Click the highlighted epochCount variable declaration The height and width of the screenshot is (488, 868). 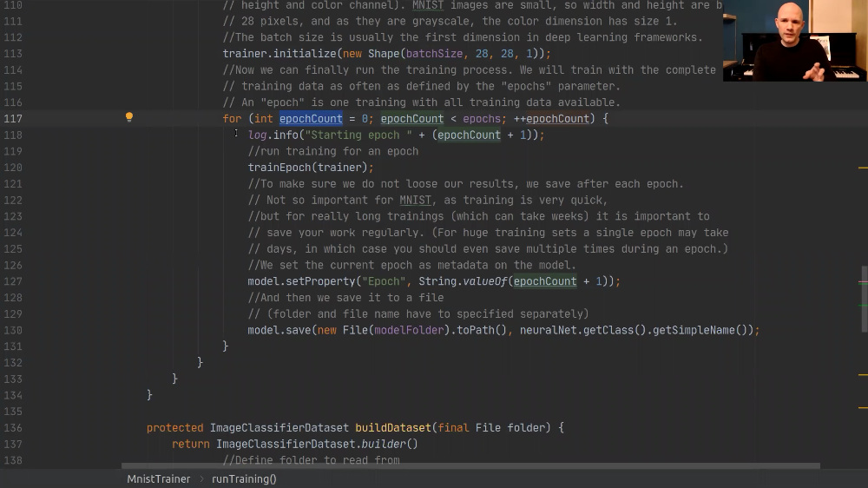tap(311, 119)
